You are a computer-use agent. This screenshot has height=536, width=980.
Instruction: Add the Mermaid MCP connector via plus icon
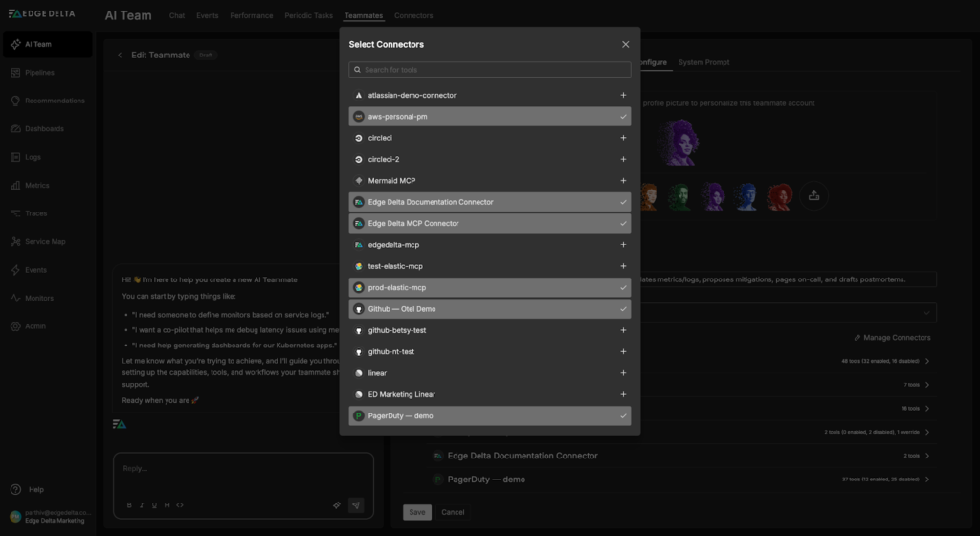tap(623, 181)
